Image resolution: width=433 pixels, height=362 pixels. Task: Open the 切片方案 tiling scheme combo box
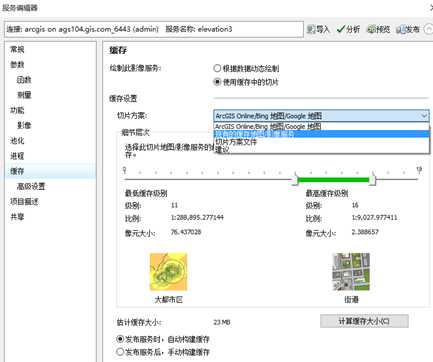point(321,116)
